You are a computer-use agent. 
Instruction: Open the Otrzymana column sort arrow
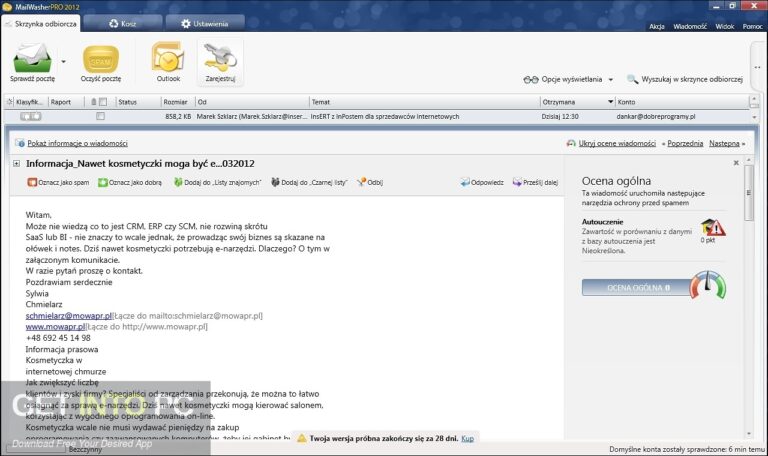tap(610, 102)
